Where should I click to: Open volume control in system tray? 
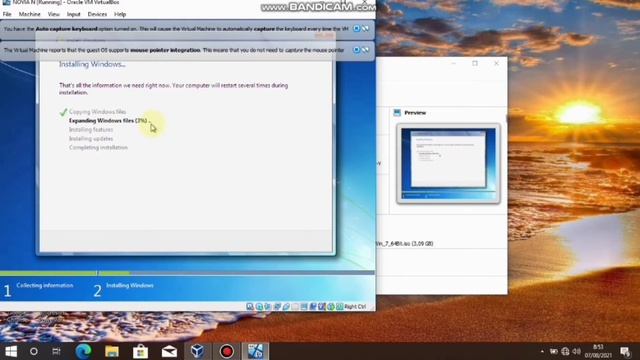[577, 351]
